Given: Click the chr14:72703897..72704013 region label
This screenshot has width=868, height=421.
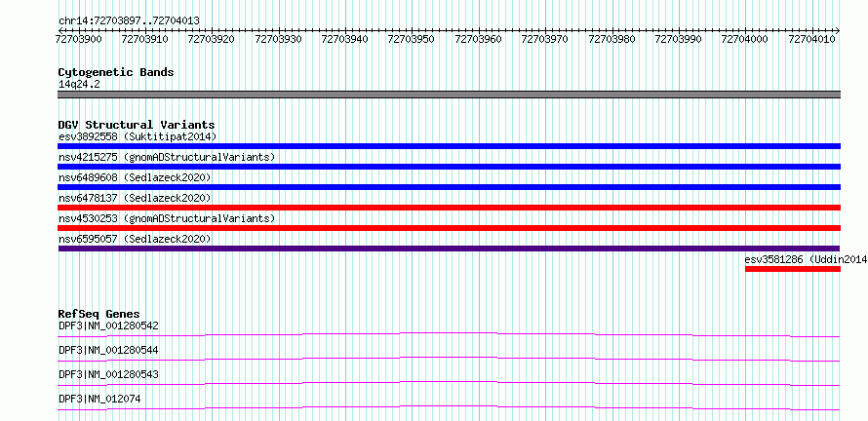Looking at the screenshot, I should pyautogui.click(x=129, y=20).
